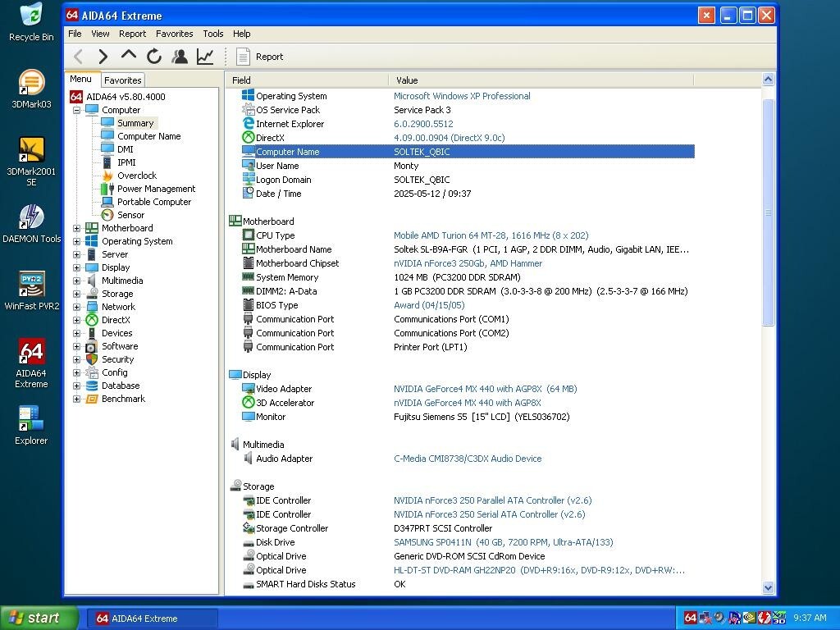Open the Portable Computer tree item
Image resolution: width=840 pixels, height=630 pixels.
(154, 202)
